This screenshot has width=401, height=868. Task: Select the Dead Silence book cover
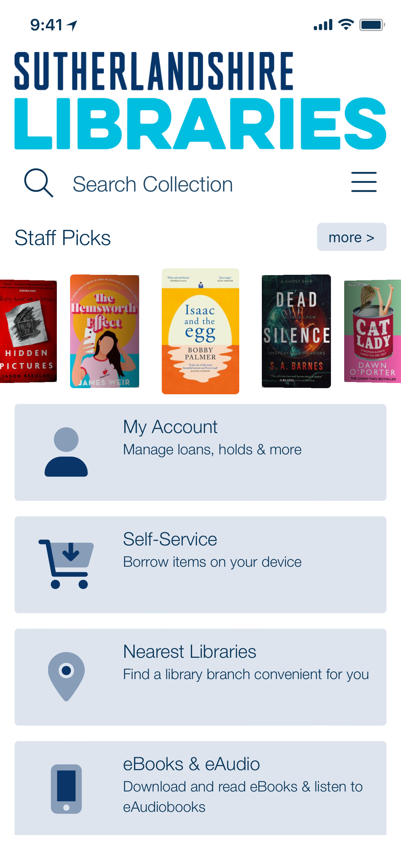pyautogui.click(x=296, y=331)
